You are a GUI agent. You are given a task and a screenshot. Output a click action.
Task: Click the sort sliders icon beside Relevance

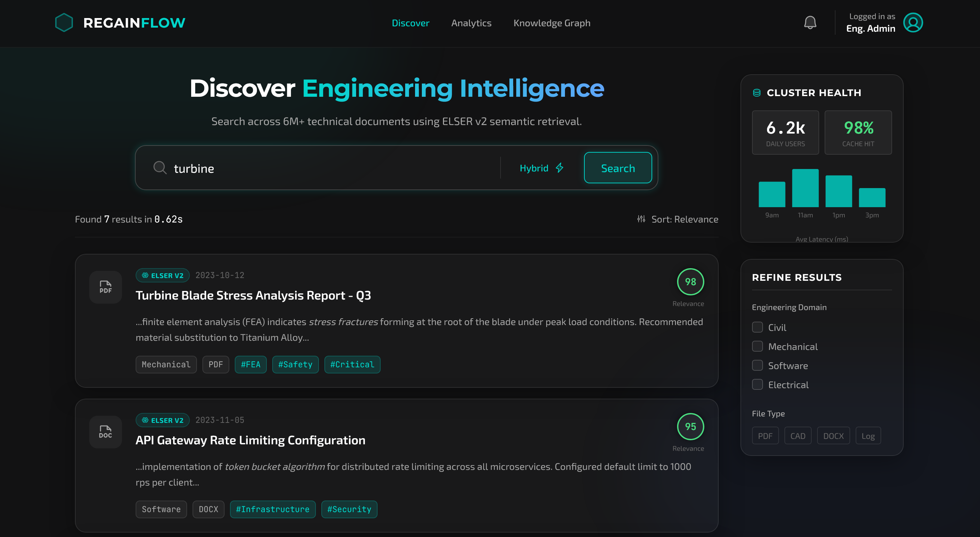[x=641, y=219]
